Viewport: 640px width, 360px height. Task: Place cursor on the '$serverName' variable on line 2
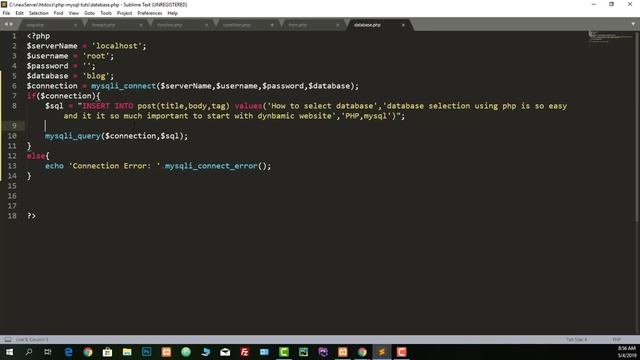[x=52, y=46]
